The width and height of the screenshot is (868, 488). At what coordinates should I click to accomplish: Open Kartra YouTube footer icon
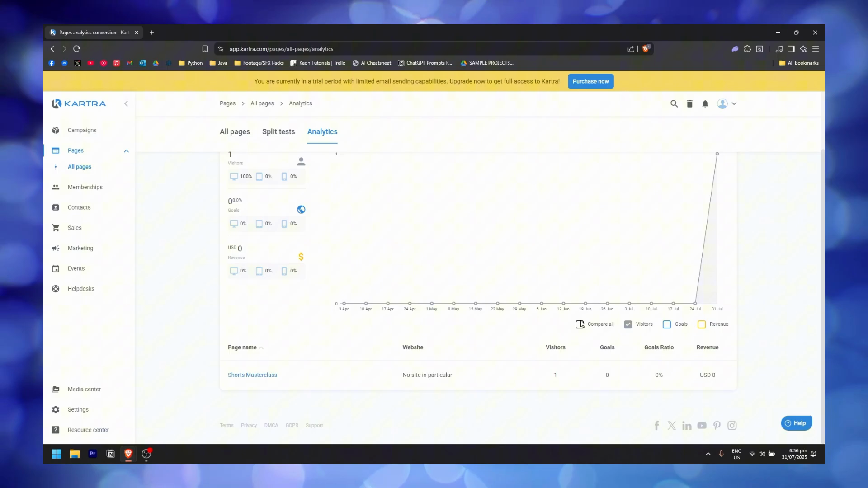pyautogui.click(x=702, y=425)
